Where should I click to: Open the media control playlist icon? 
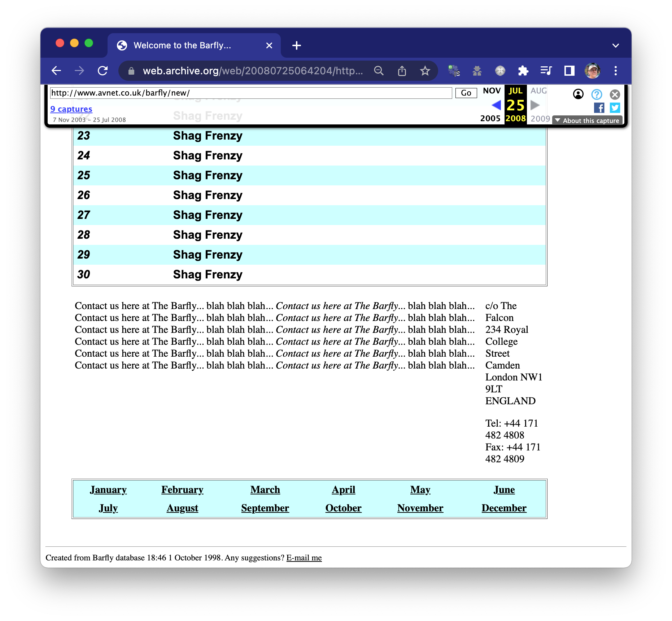(546, 71)
